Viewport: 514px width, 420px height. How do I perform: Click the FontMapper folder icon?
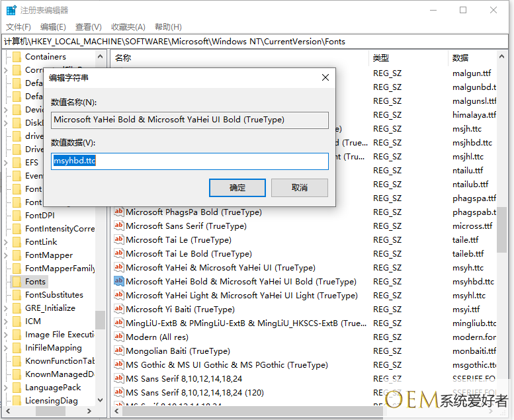[x=17, y=255]
